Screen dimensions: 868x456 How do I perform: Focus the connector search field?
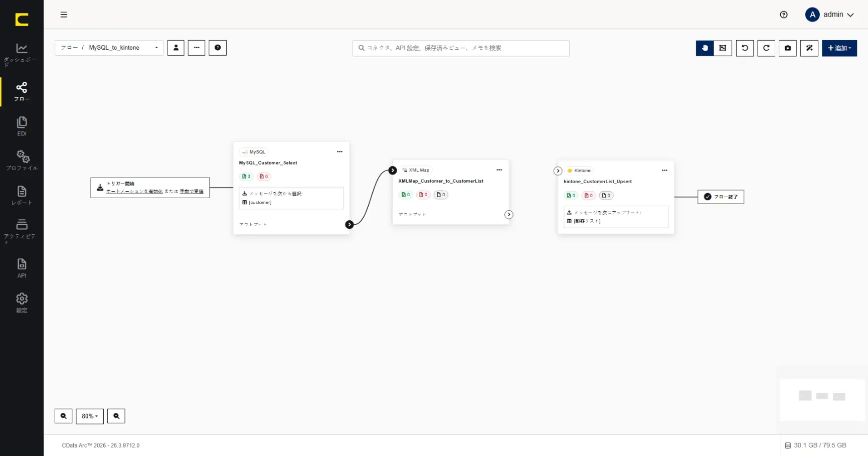click(461, 48)
